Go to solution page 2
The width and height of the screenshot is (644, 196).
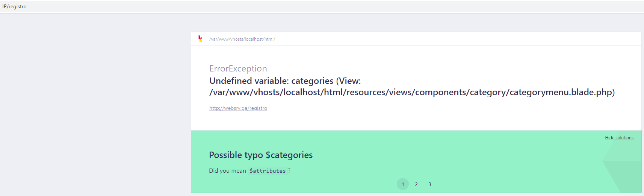(416, 184)
